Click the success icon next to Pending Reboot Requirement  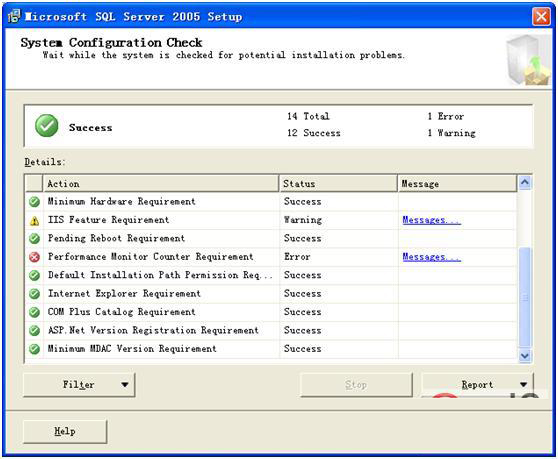tap(35, 238)
